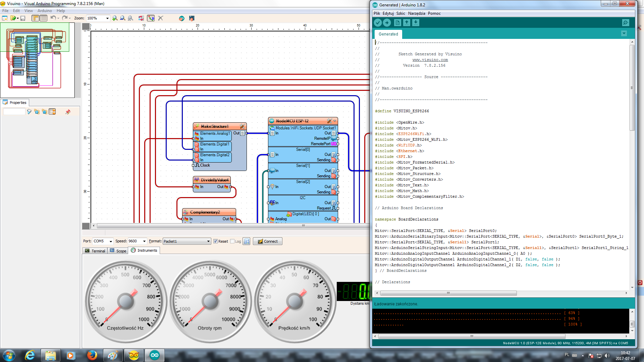Toggle the grid display button

[x=44, y=18]
